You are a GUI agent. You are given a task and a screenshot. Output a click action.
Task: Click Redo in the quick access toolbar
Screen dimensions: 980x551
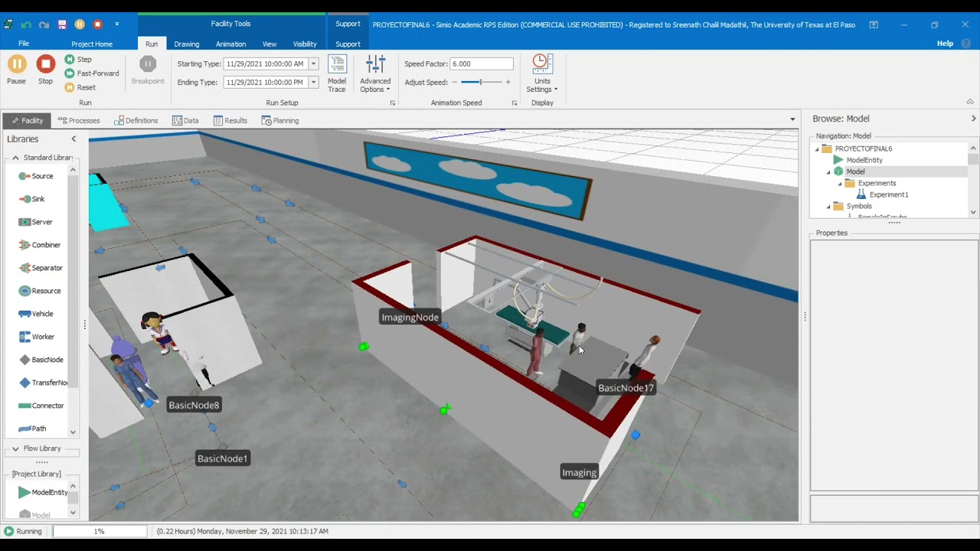[x=44, y=24]
